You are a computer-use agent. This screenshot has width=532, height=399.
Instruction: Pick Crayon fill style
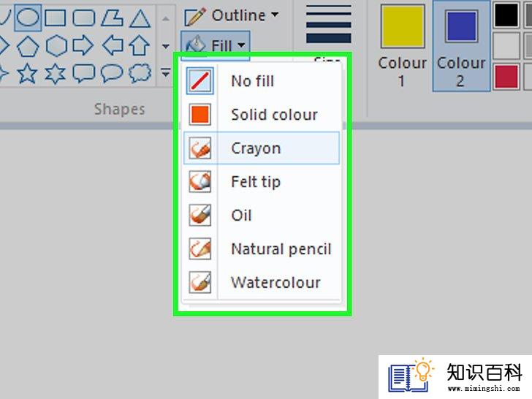pyautogui.click(x=256, y=148)
